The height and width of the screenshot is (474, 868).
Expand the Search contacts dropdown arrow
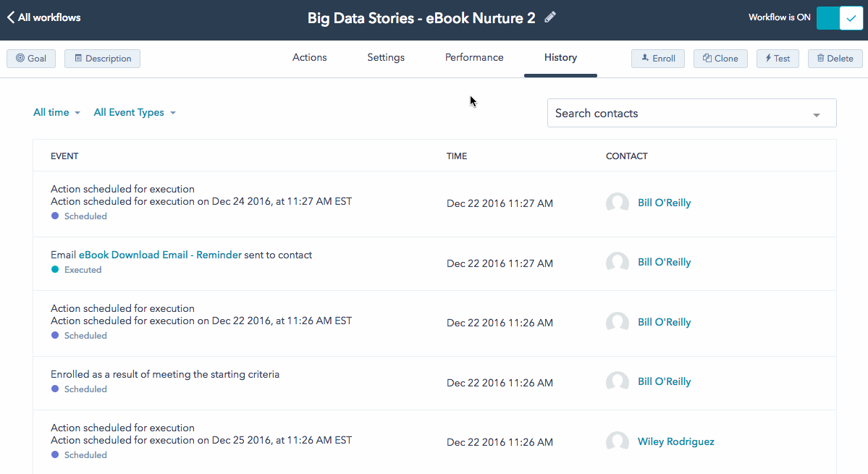pyautogui.click(x=816, y=114)
